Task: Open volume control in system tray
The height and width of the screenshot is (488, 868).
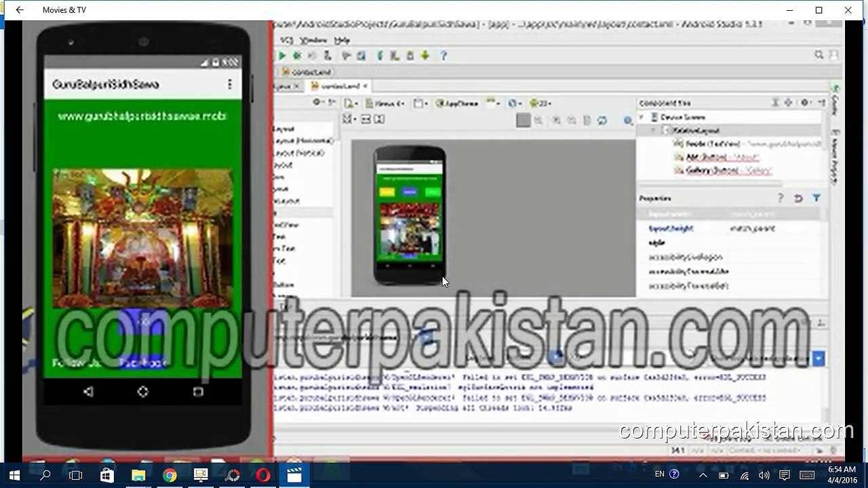Action: pyautogui.click(x=764, y=474)
